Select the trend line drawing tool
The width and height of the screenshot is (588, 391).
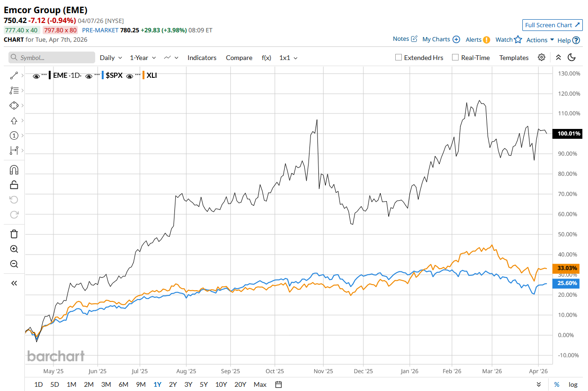[14, 75]
